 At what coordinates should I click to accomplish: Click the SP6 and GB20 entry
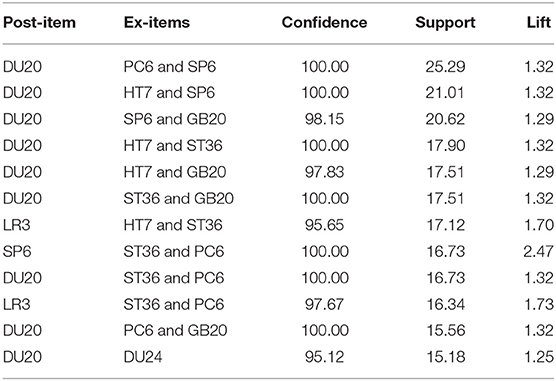click(x=175, y=119)
